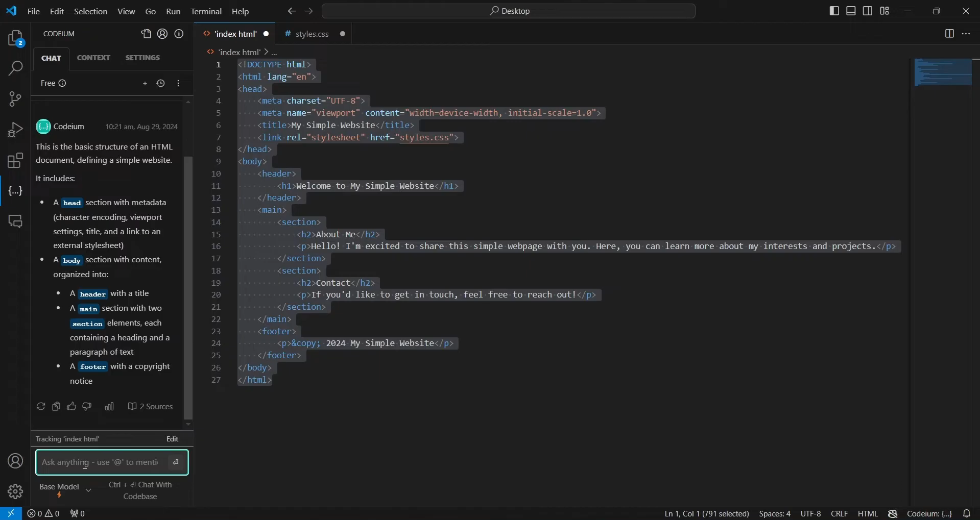Open Customize Layout options

tap(885, 11)
